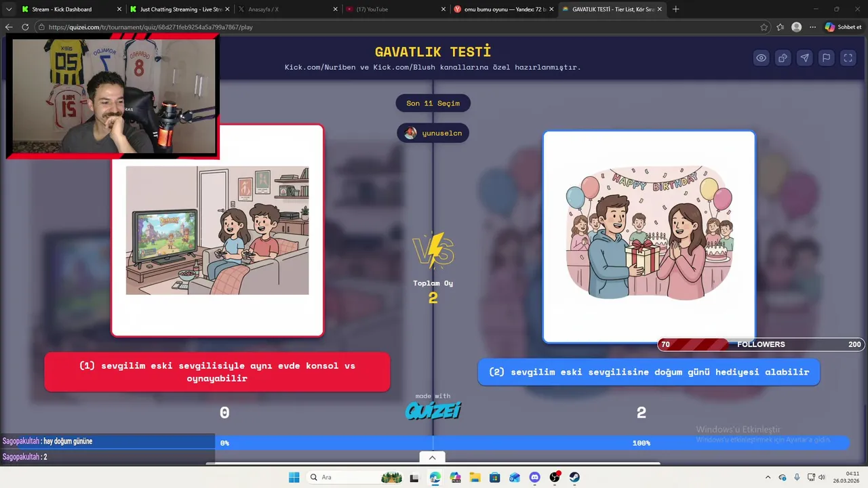The height and width of the screenshot is (488, 868).
Task: Click the followers 70 of 200 progress bar
Action: tap(761, 344)
